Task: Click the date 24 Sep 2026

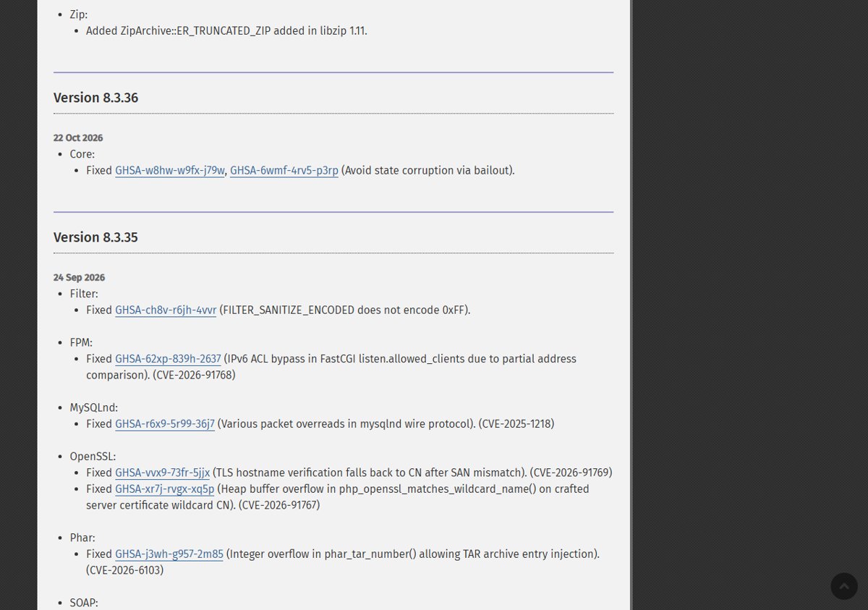Action: coord(79,278)
